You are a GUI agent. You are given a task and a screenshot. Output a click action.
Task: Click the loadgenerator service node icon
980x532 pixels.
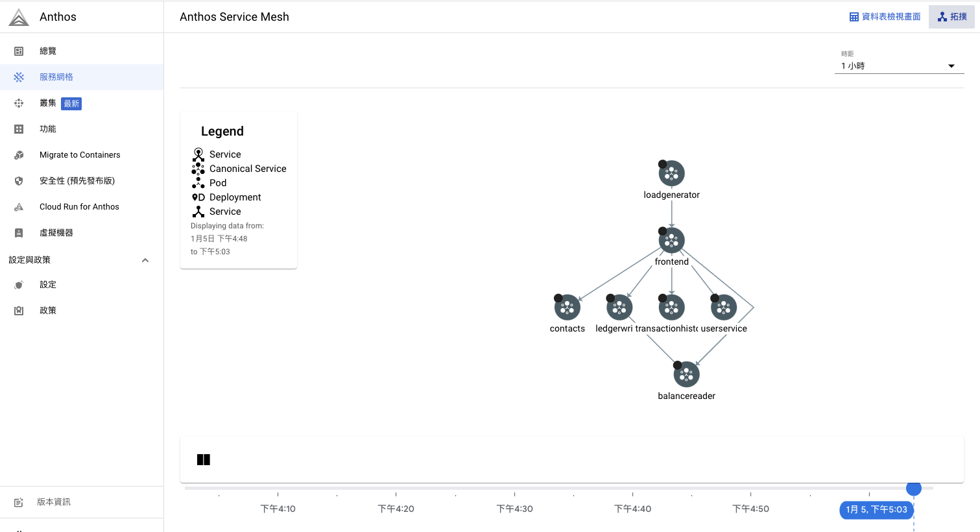click(671, 173)
